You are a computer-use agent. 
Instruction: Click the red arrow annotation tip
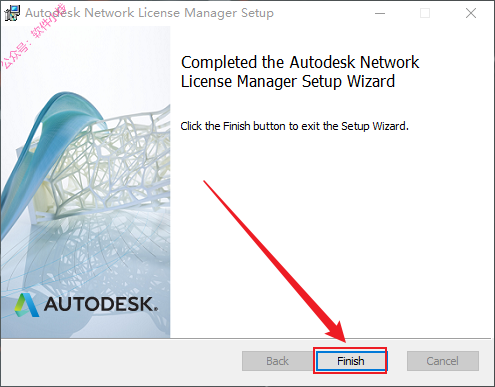click(343, 339)
